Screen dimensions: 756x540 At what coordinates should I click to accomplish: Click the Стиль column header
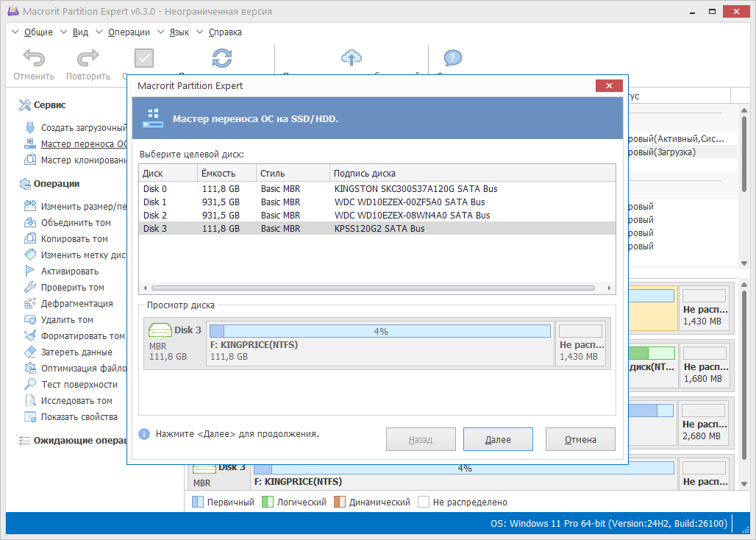click(x=293, y=173)
